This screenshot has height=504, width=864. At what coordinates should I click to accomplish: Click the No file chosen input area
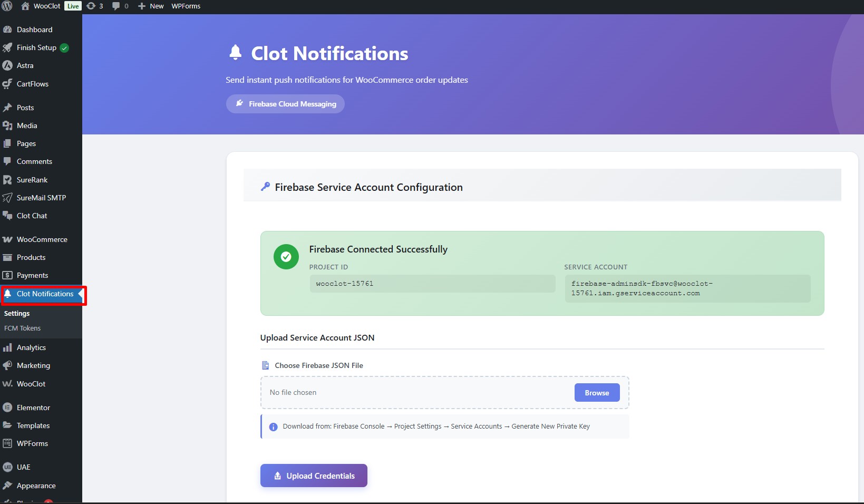369,392
